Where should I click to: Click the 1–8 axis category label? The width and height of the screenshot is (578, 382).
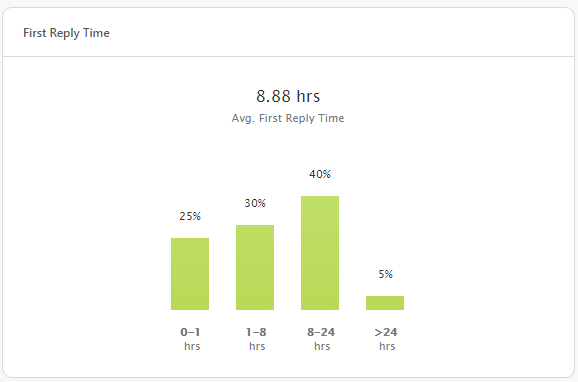pyautogui.click(x=256, y=332)
